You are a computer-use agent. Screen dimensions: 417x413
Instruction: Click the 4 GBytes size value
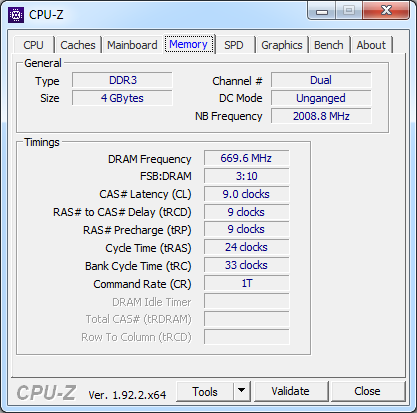pyautogui.click(x=122, y=98)
